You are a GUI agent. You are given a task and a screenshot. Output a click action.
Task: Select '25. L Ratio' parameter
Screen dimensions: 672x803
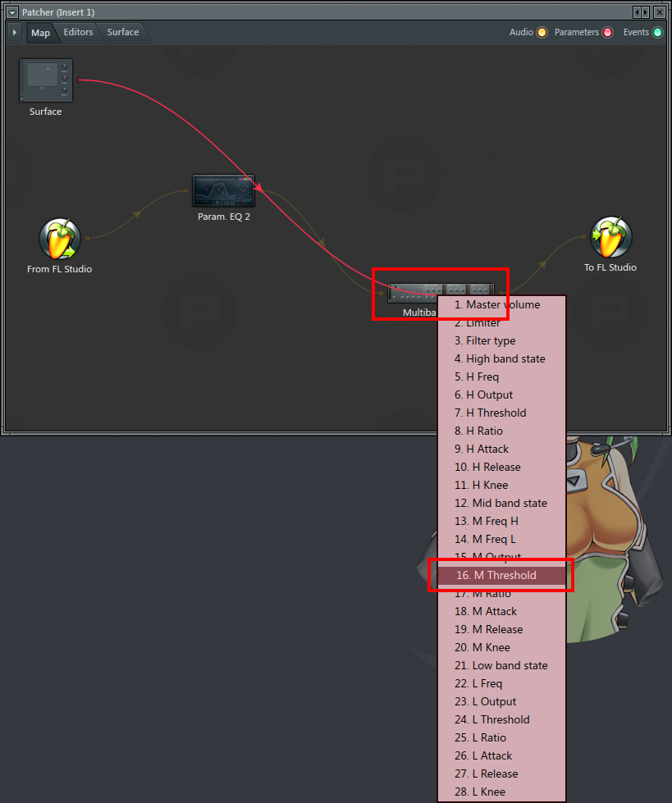(x=502, y=738)
